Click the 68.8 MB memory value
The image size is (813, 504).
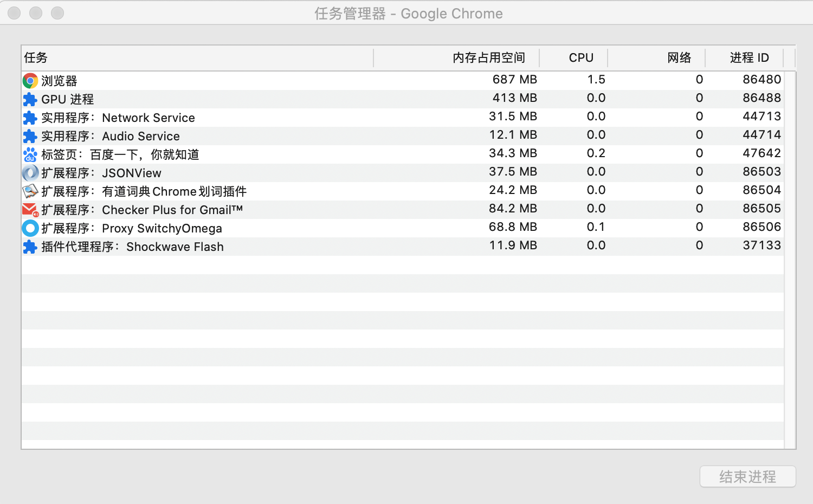[513, 227]
